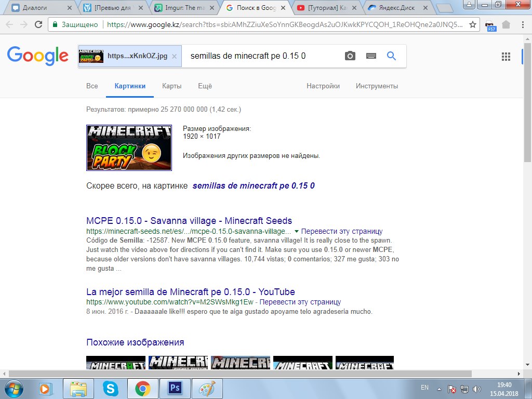Close the Диалоги browser tab
This screenshot has width=532, height=399.
pyautogui.click(x=70, y=8)
